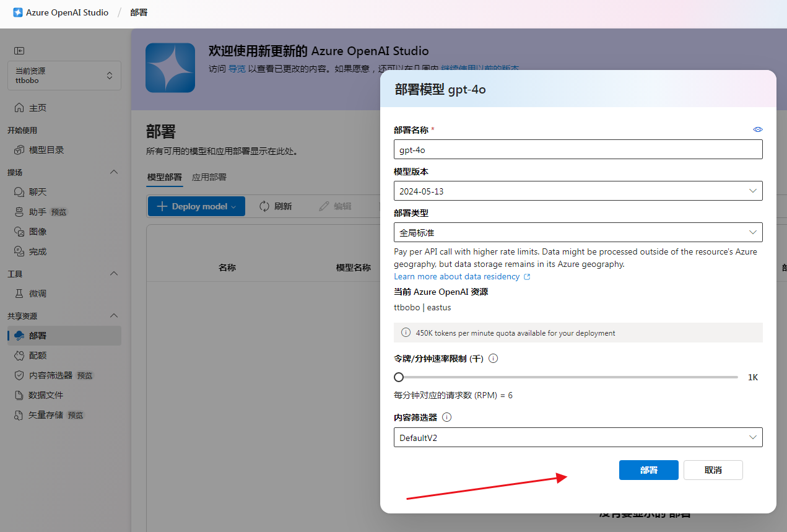Screen dimensions: 787x532
Task: Click the info icon in quota notice
Action: click(x=406, y=333)
